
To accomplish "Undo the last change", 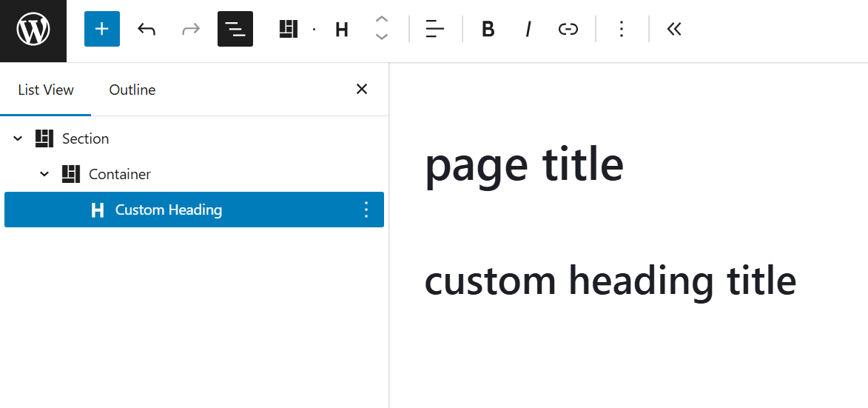I will click(x=147, y=29).
